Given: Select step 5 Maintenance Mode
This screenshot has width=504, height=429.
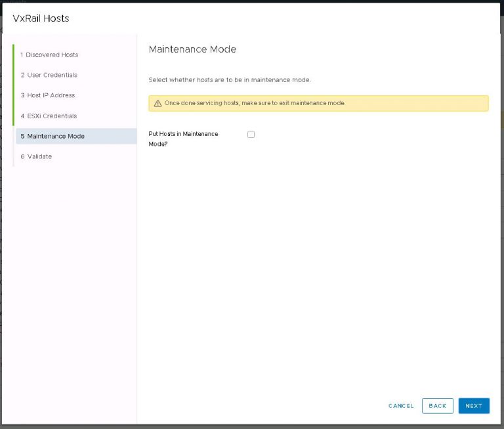Looking at the screenshot, I should [76, 136].
